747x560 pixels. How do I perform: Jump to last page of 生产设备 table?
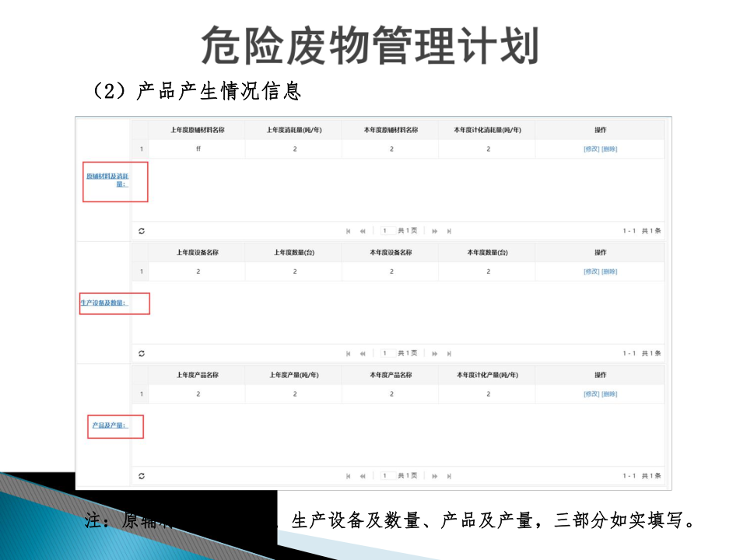[449, 353]
